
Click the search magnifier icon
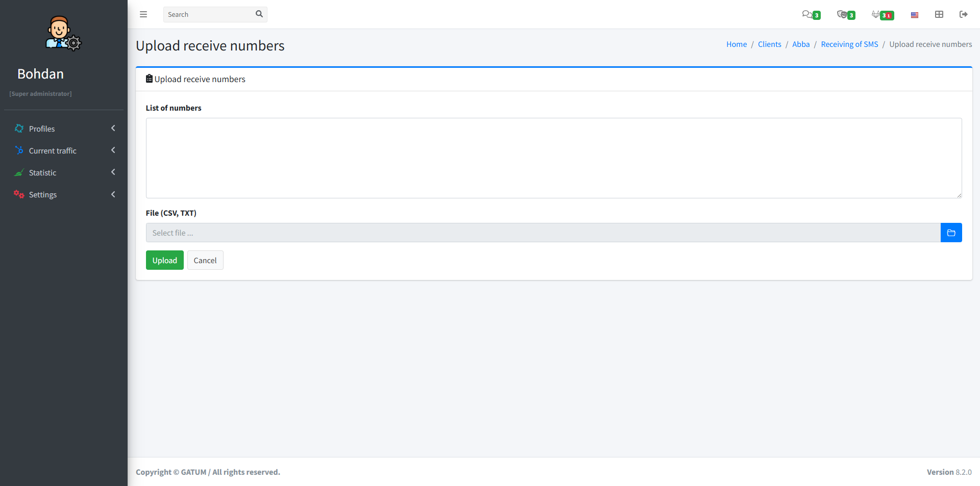tap(259, 14)
